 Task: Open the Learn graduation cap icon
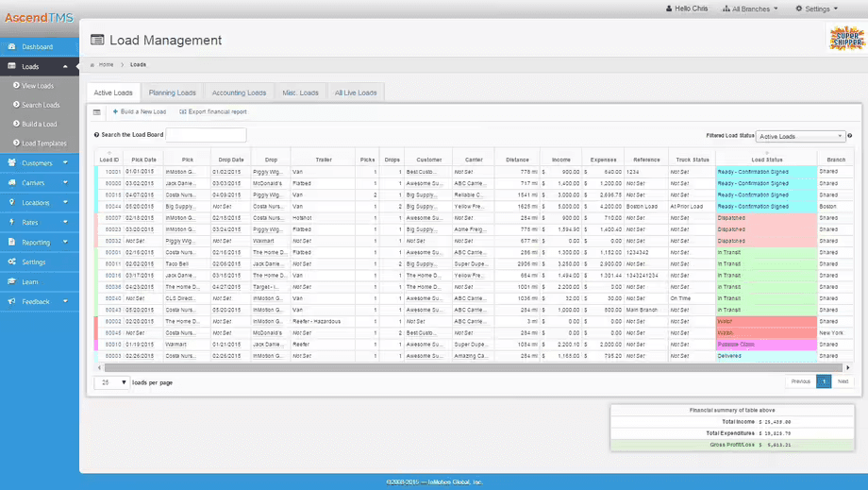[x=11, y=281]
